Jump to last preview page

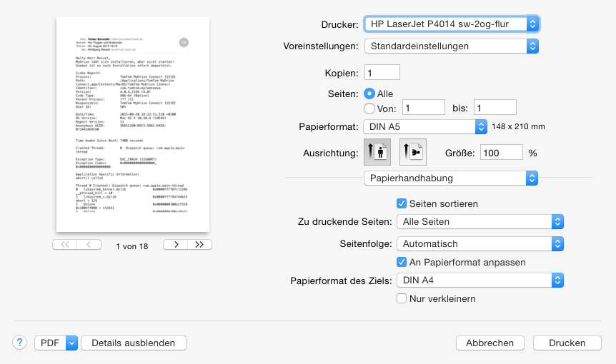pos(199,245)
